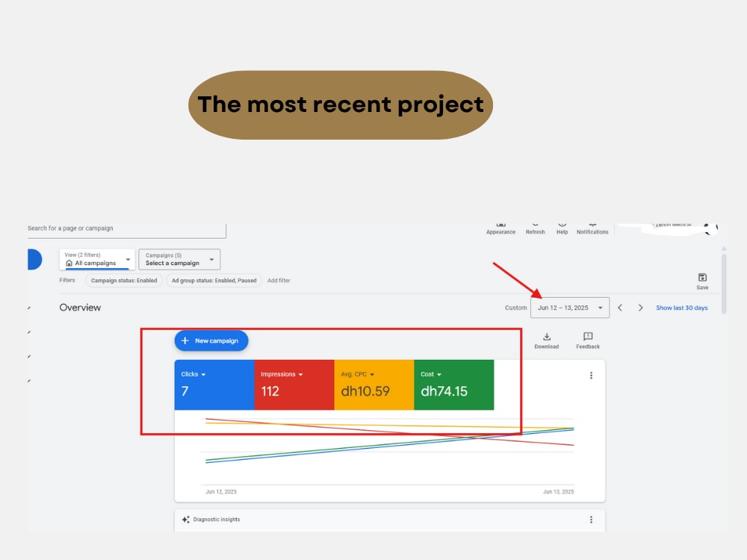The width and height of the screenshot is (747, 560).
Task: Change the Clicks metric dropdown
Action: (193, 374)
